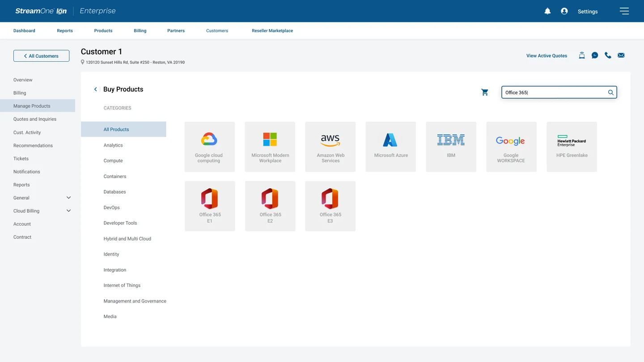Viewport: 644px width, 362px height.
Task: Click the email envelope icon
Action: 621,55
